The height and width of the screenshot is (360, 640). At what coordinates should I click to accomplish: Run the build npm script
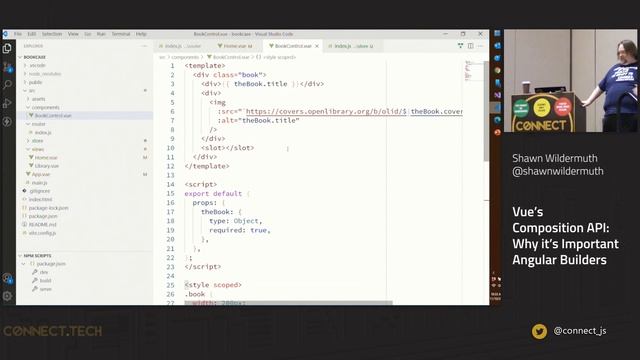45,280
